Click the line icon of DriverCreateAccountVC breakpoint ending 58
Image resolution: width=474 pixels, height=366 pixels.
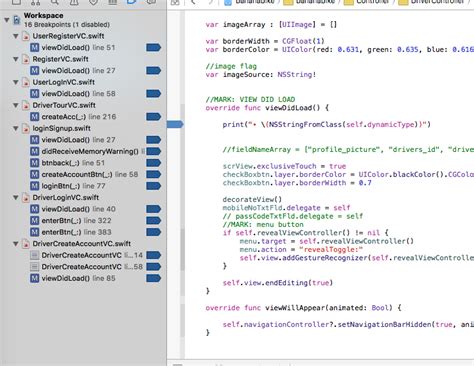tap(35, 267)
